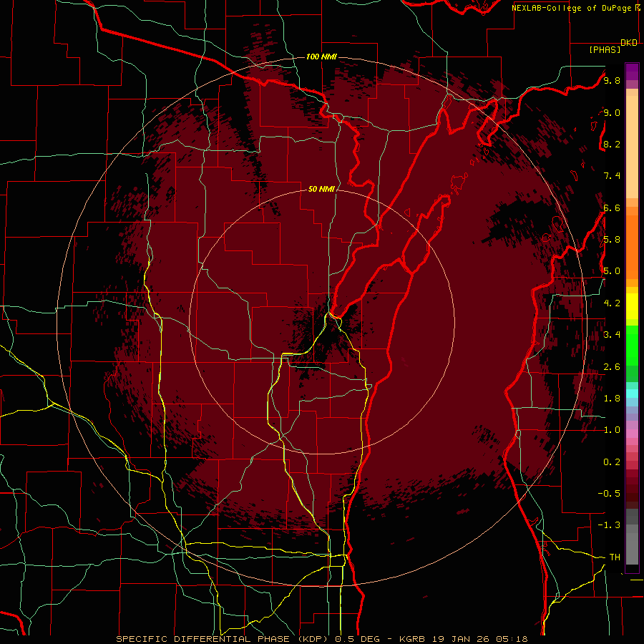Select the 9.8 value on the color scale
644x644 pixels.
(x=612, y=80)
